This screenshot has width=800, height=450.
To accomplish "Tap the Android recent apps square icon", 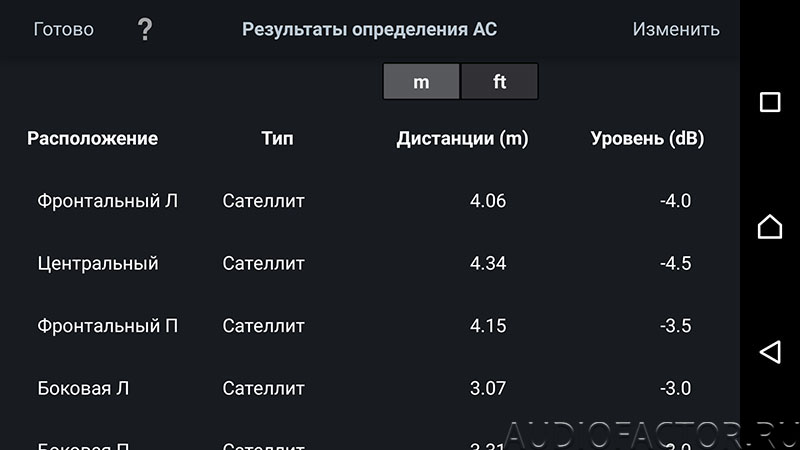I will tap(770, 102).
